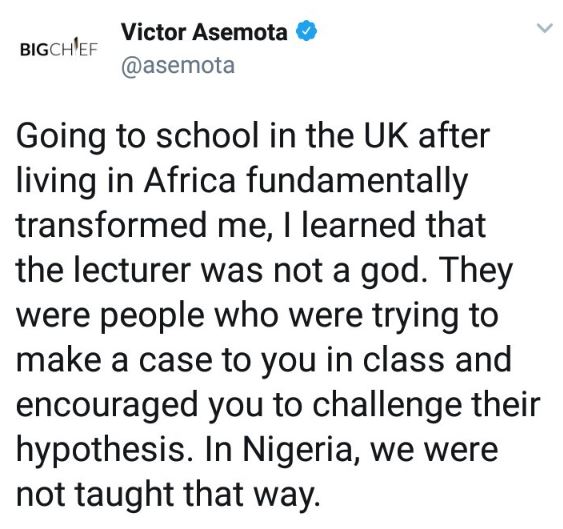563x529 pixels.
Task: Select the word "taught" in last line
Action: 125,495
